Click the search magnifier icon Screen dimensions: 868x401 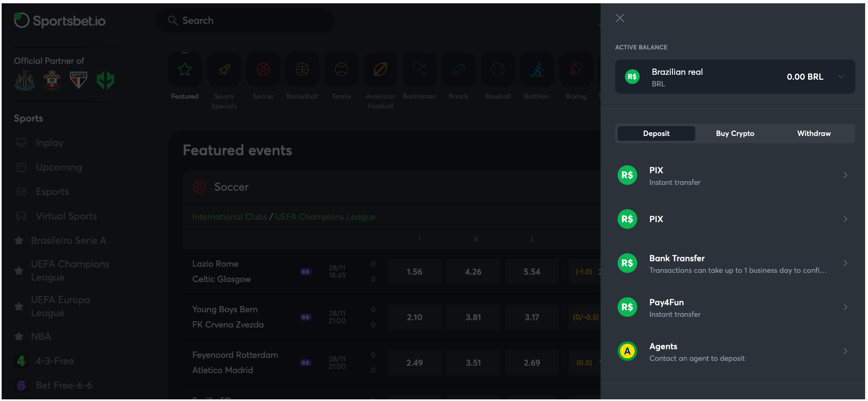pos(172,21)
